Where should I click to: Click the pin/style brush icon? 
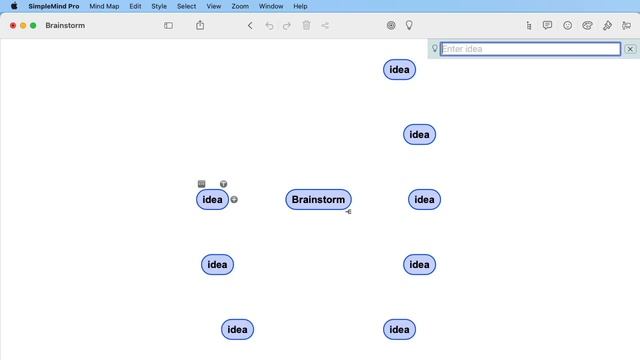tap(607, 25)
